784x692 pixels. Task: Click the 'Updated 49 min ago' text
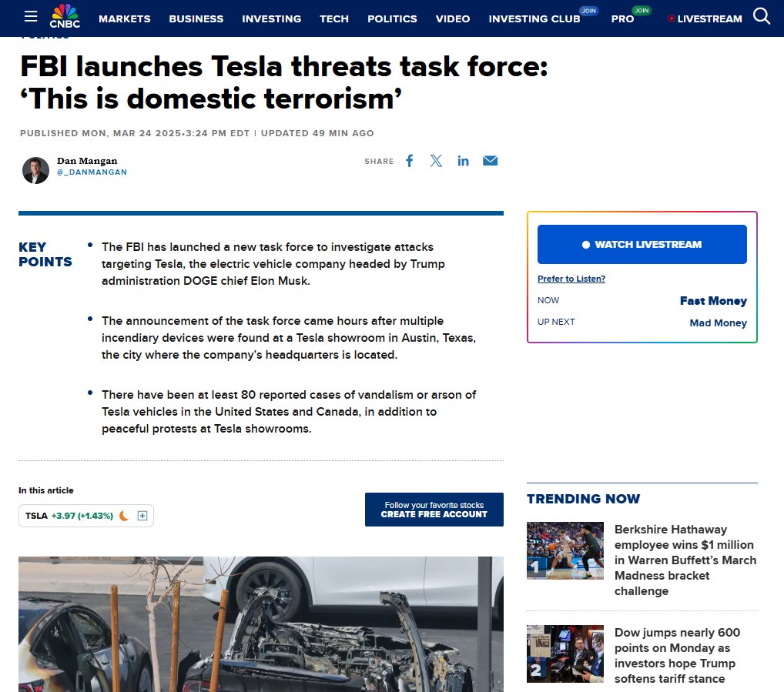click(317, 133)
